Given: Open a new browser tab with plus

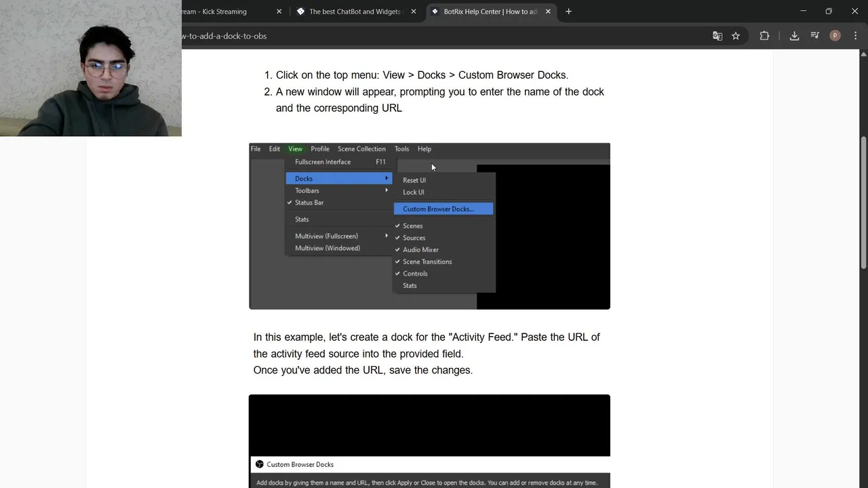Looking at the screenshot, I should coord(568,12).
